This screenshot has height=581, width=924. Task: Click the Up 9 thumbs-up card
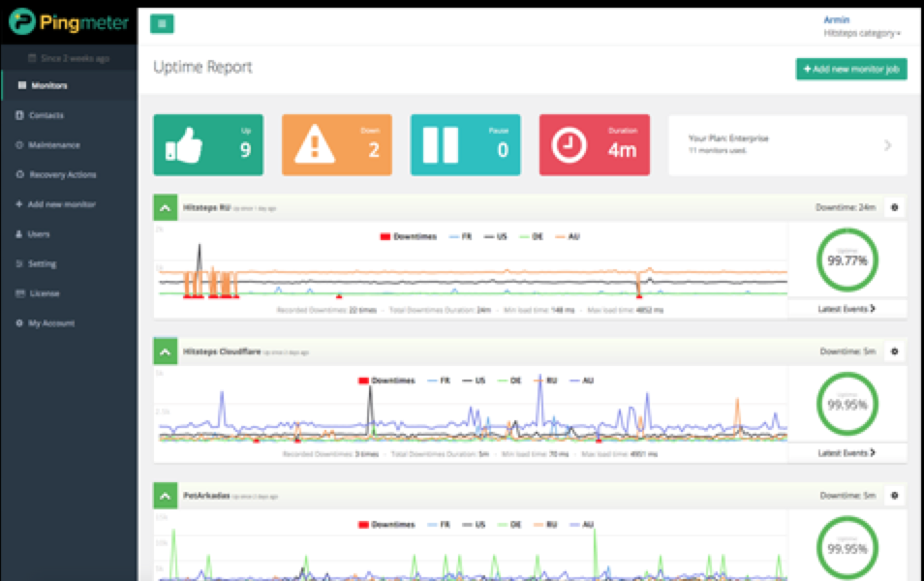coord(208,145)
